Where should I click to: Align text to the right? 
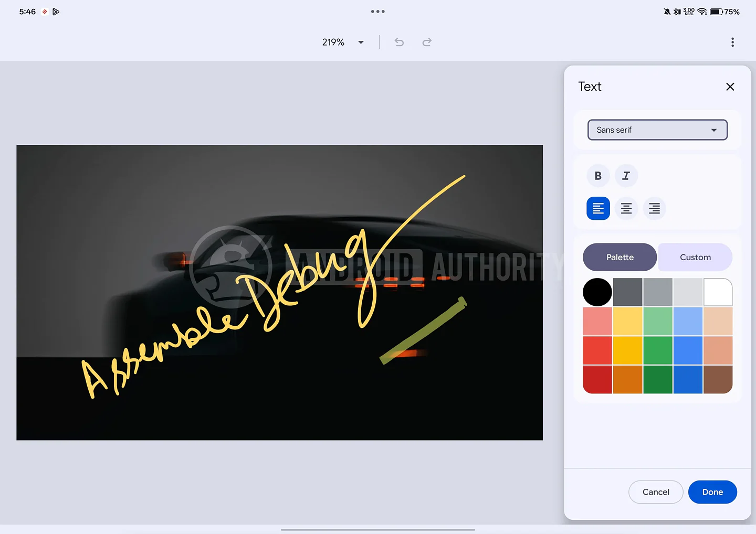click(654, 208)
